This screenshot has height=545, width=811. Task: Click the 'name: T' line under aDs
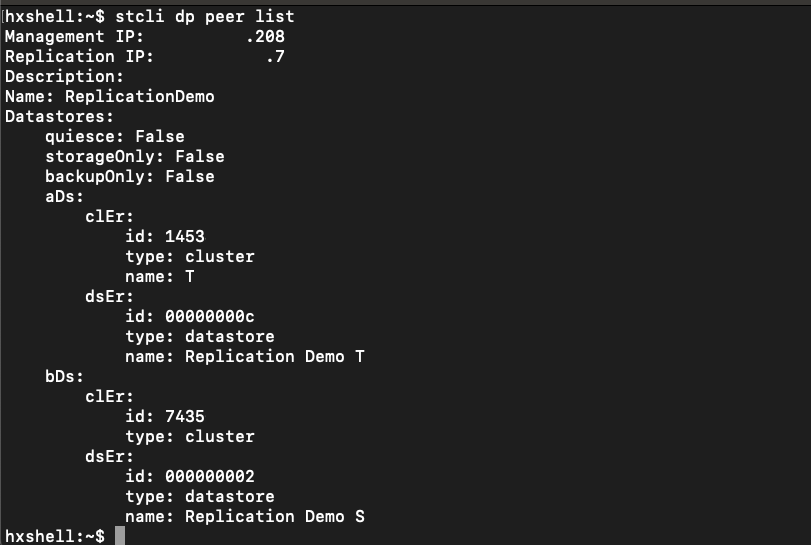point(160,277)
